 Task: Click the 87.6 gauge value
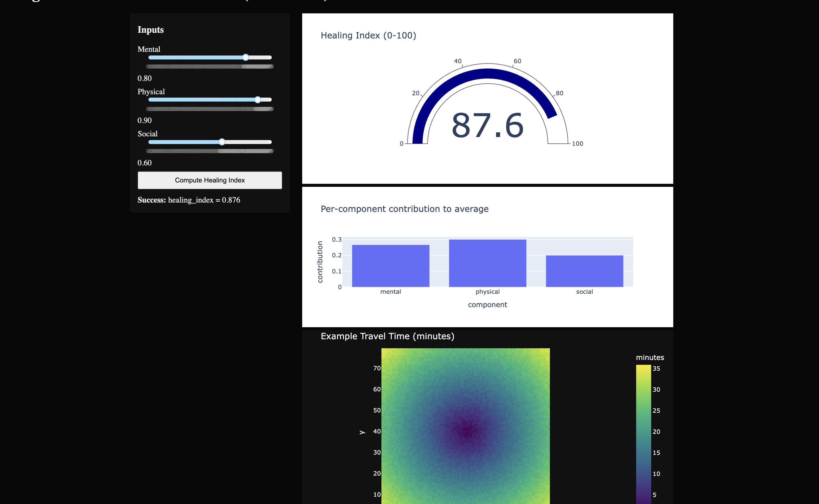point(487,126)
